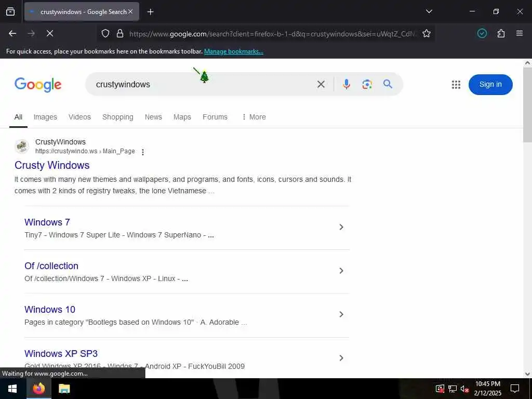Go to Google homepage logo
The image size is (532, 399).
pyautogui.click(x=38, y=85)
